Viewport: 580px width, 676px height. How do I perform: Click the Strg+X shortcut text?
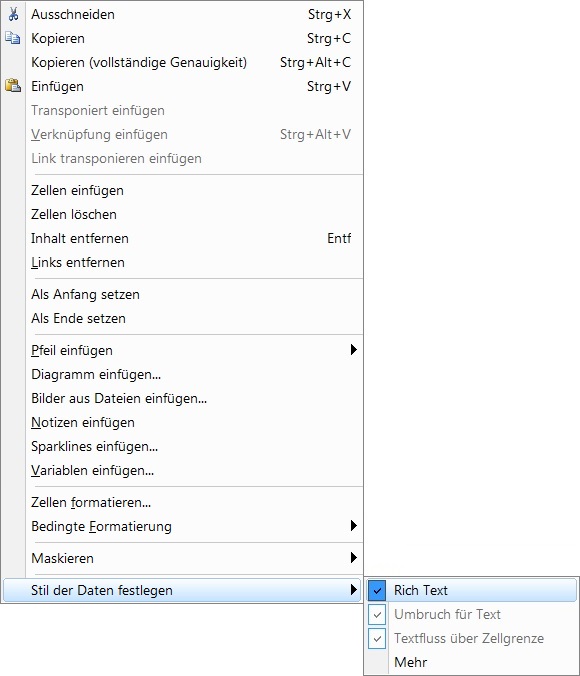pyautogui.click(x=329, y=14)
